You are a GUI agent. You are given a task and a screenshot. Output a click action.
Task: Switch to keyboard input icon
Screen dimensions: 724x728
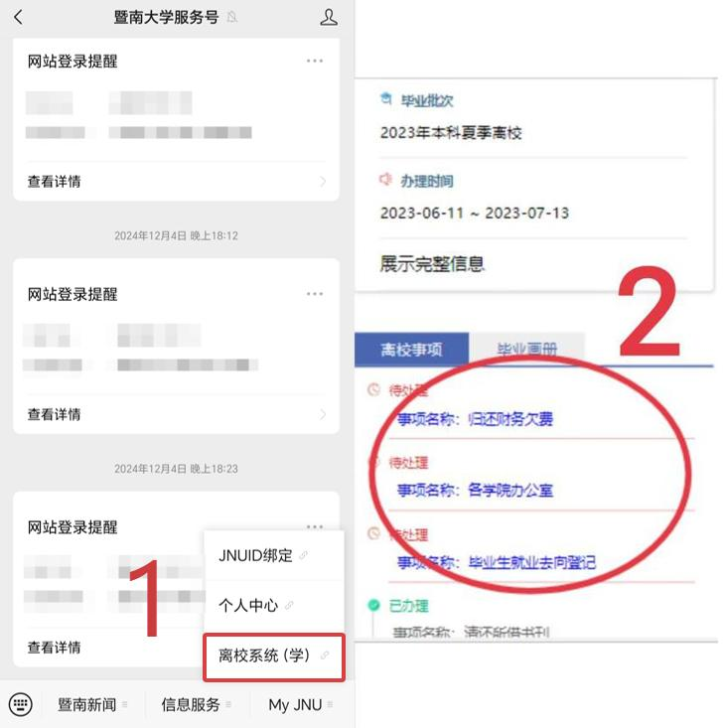pyautogui.click(x=21, y=704)
